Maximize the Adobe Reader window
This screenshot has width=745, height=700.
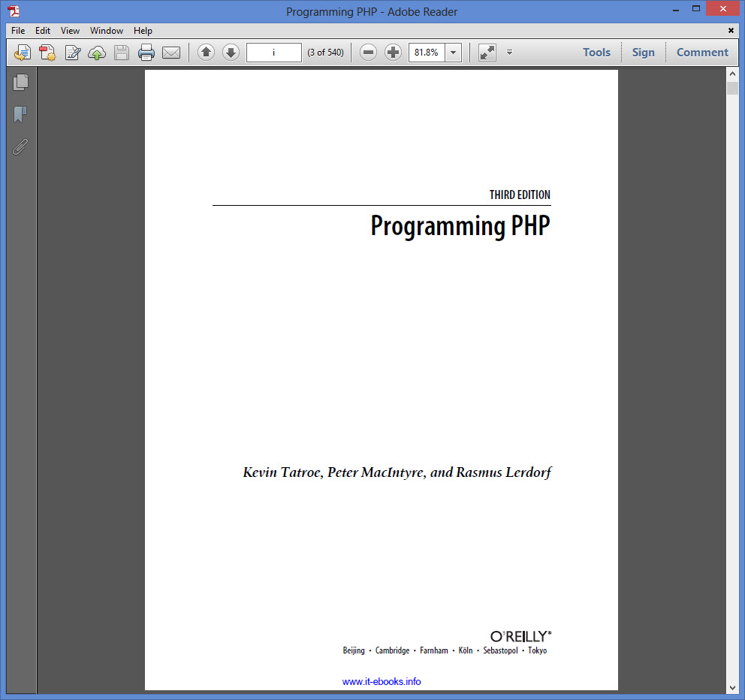pyautogui.click(x=696, y=9)
